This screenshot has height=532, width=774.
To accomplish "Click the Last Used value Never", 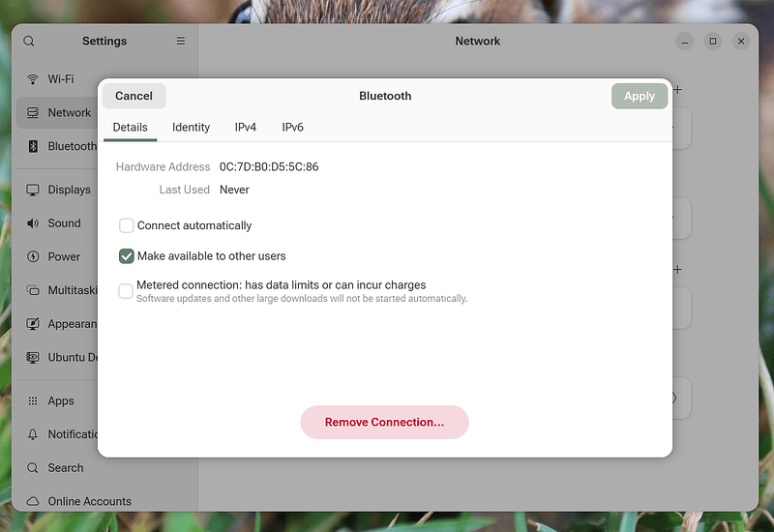I will pos(234,190).
